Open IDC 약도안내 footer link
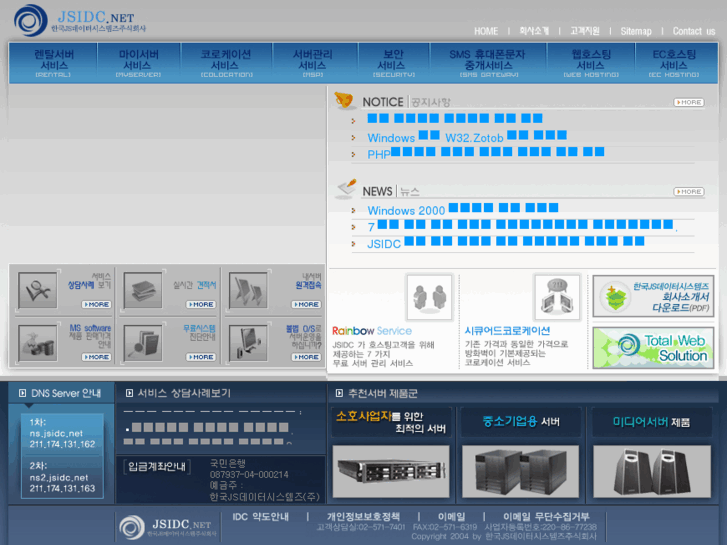727x545 pixels. 261,517
